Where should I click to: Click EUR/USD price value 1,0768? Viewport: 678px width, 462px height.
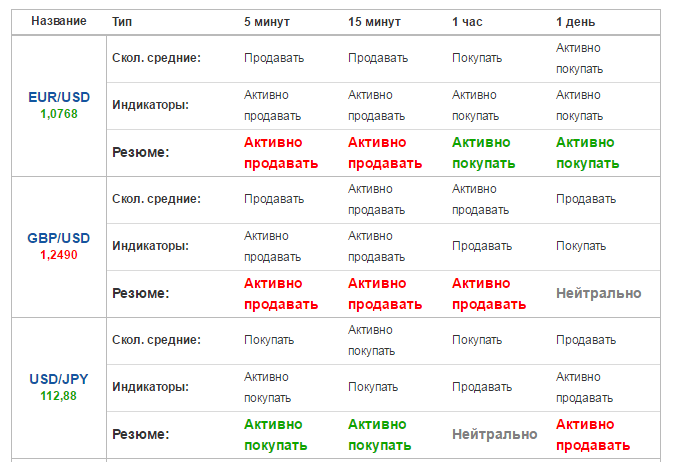pos(59,114)
